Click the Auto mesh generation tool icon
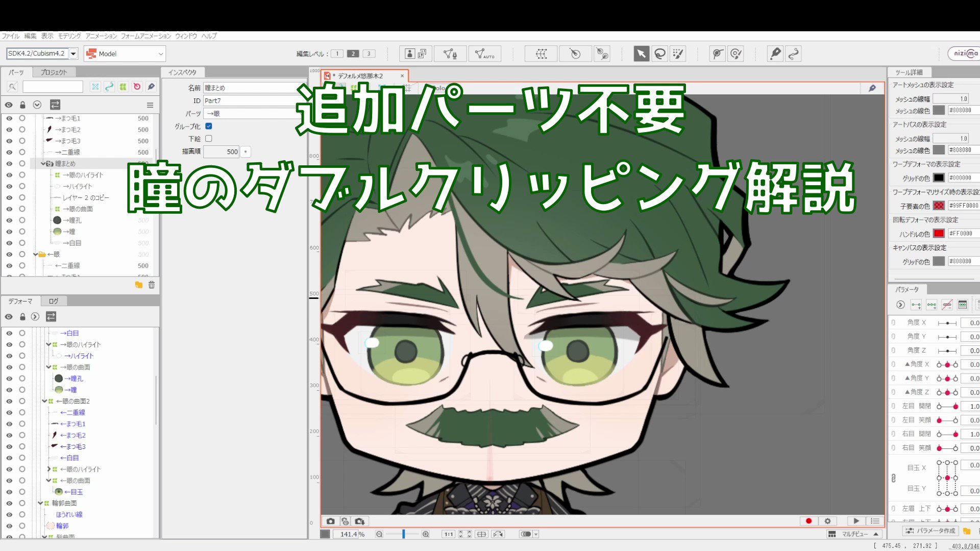This screenshot has width=980, height=551. pyautogui.click(x=484, y=53)
